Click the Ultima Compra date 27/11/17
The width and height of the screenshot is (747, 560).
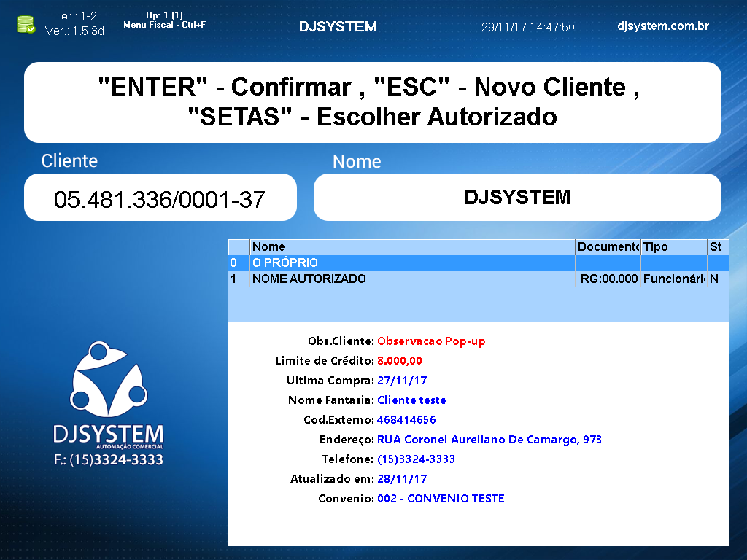(402, 381)
